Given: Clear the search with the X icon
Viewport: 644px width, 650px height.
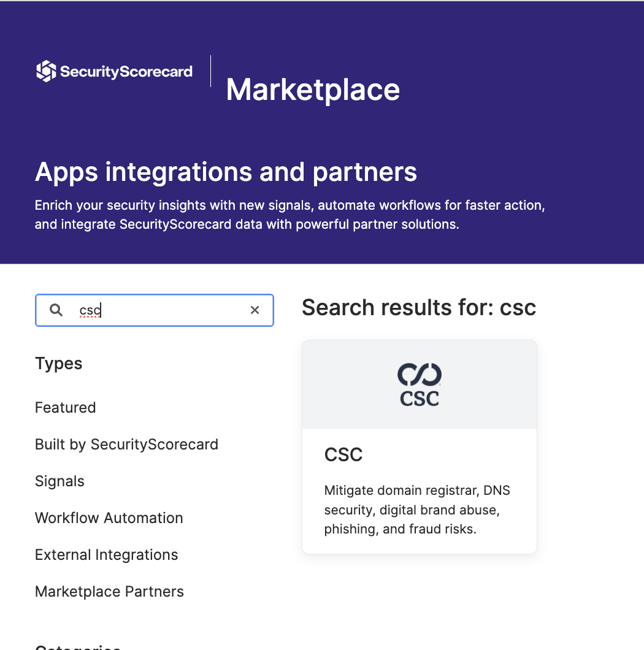Looking at the screenshot, I should [255, 310].
